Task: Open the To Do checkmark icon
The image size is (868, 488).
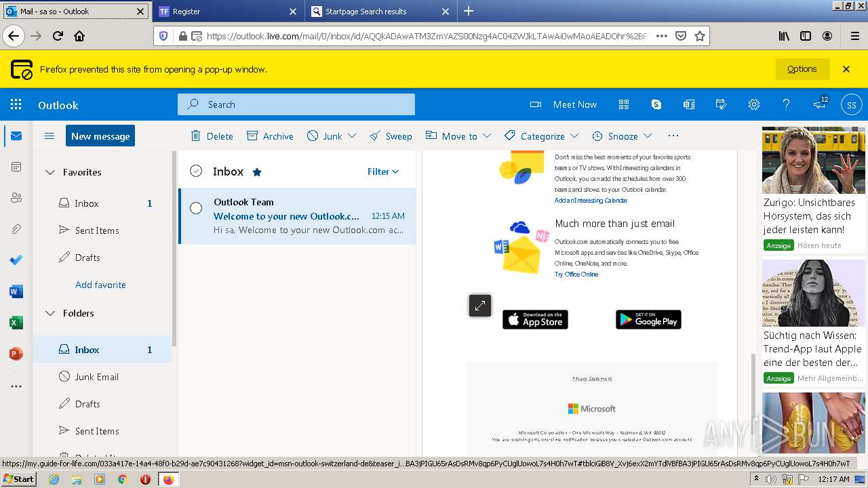Action: (x=16, y=260)
